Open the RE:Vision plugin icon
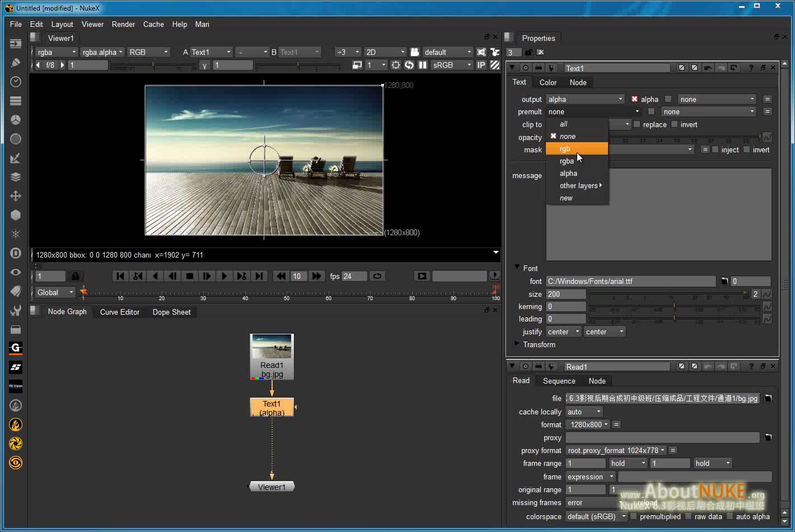This screenshot has height=532, width=795. [16, 386]
